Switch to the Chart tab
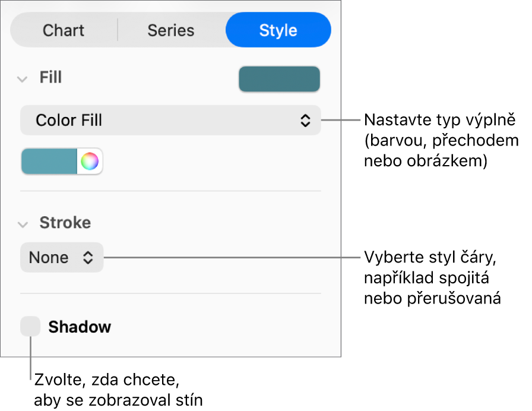 [x=64, y=30]
